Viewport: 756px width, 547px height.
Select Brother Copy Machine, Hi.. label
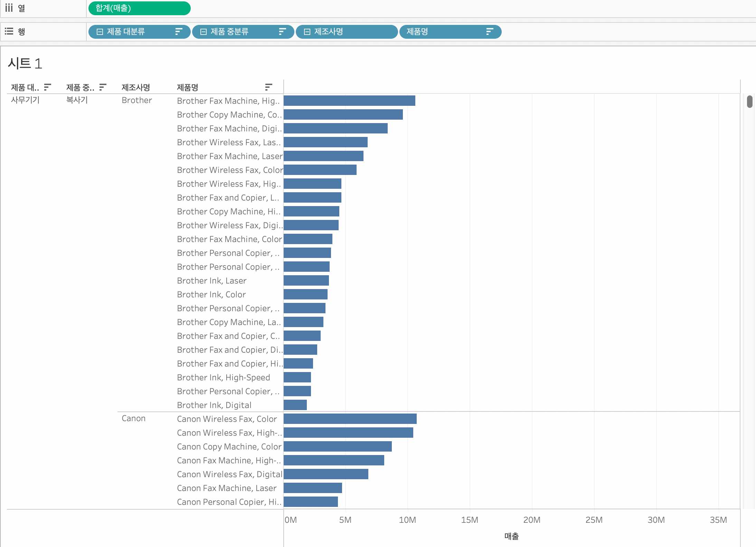point(229,211)
